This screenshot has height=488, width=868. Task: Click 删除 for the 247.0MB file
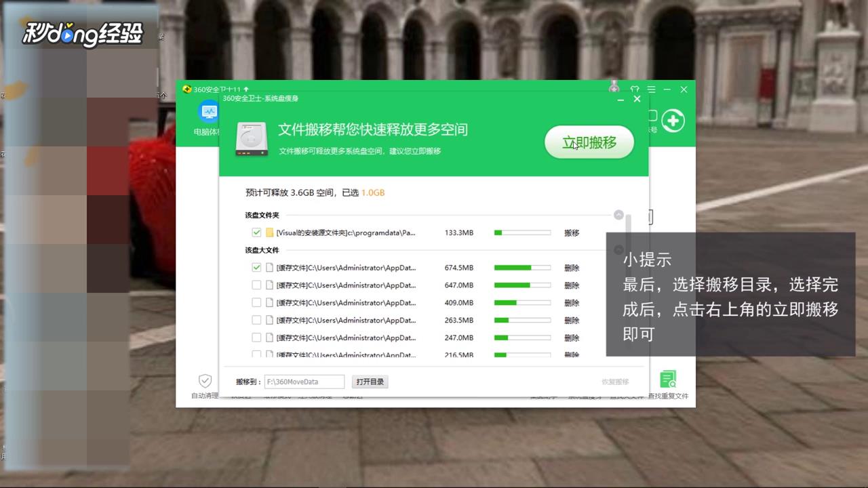tap(572, 338)
